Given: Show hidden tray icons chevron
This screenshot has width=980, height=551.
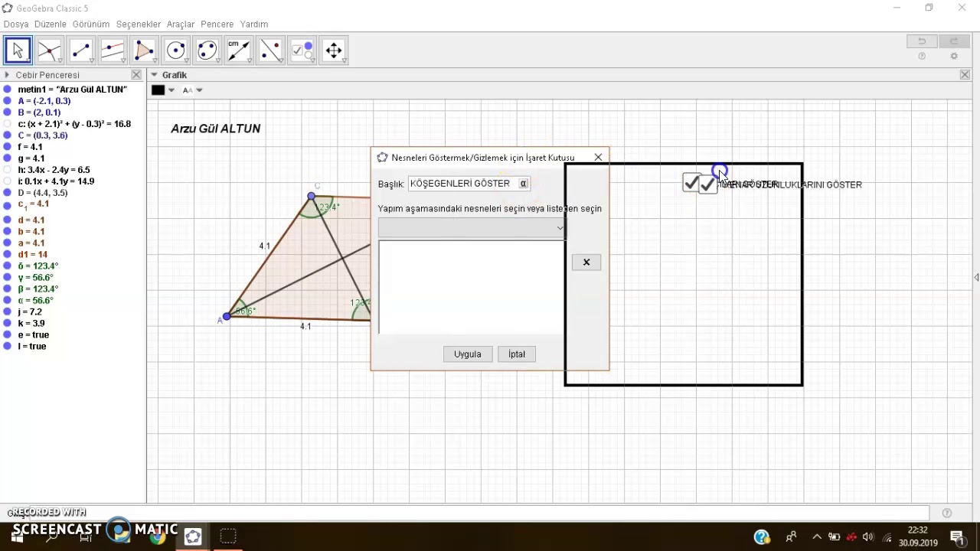Looking at the screenshot, I should [816, 537].
